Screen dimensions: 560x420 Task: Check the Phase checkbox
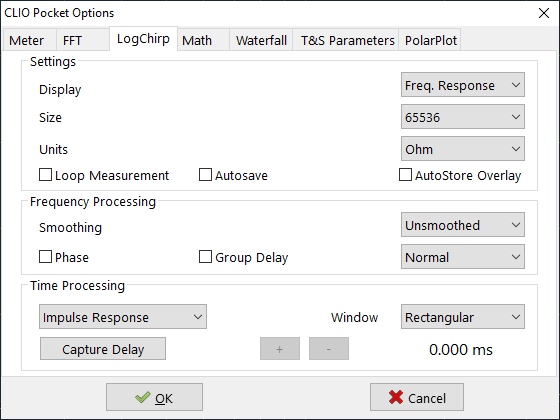(45, 257)
